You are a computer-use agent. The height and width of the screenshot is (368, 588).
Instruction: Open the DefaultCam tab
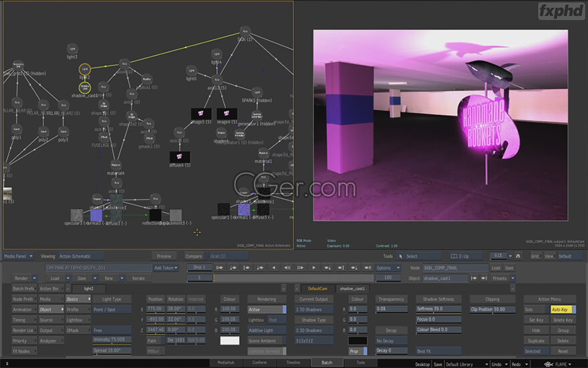coord(317,288)
